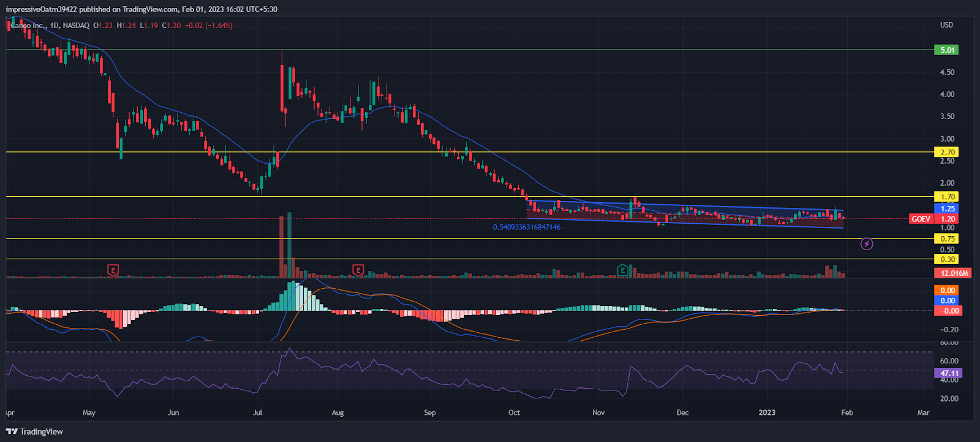This screenshot has height=442, width=980.
Task: Click the 20.00 RSI axis tick
Action: (949, 398)
